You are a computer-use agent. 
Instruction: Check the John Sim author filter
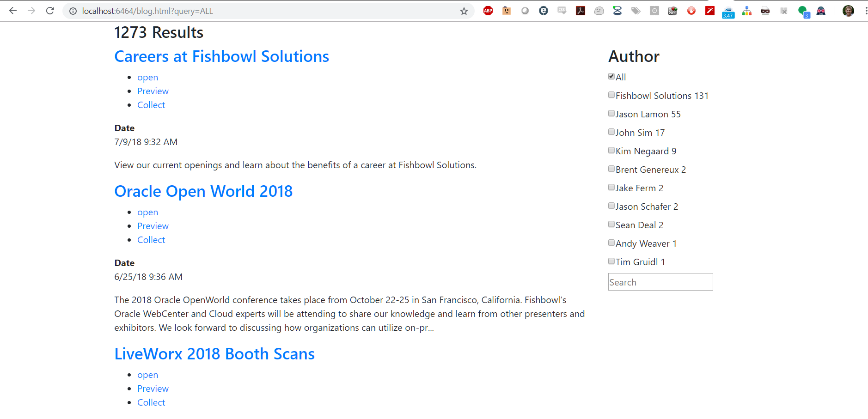point(611,132)
